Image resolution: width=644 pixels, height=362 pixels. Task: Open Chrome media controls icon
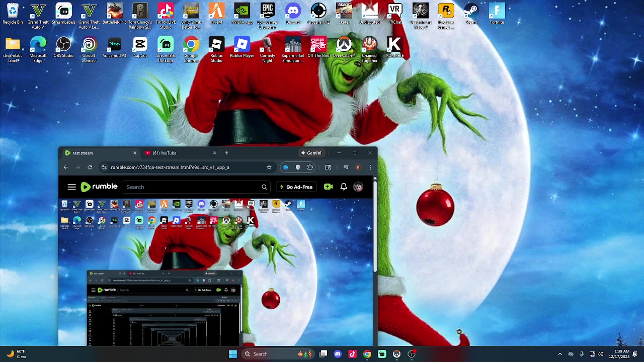346,167
